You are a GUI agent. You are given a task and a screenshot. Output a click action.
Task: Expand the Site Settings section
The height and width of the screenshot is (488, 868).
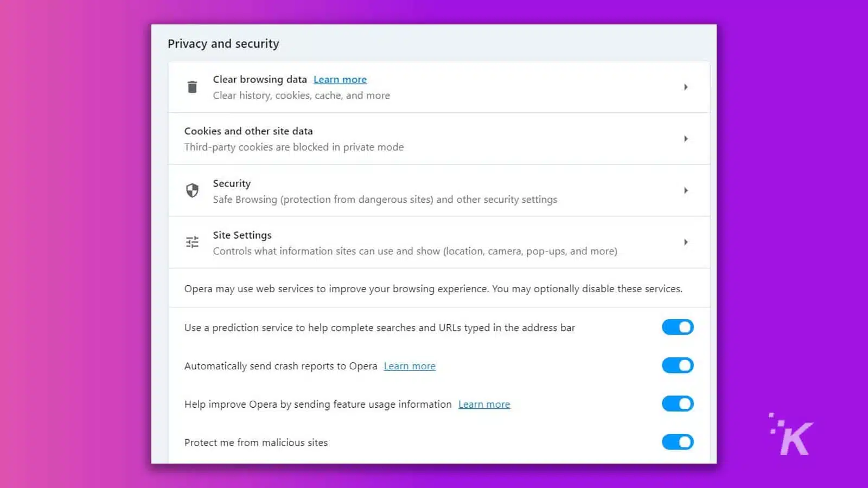pyautogui.click(x=686, y=242)
